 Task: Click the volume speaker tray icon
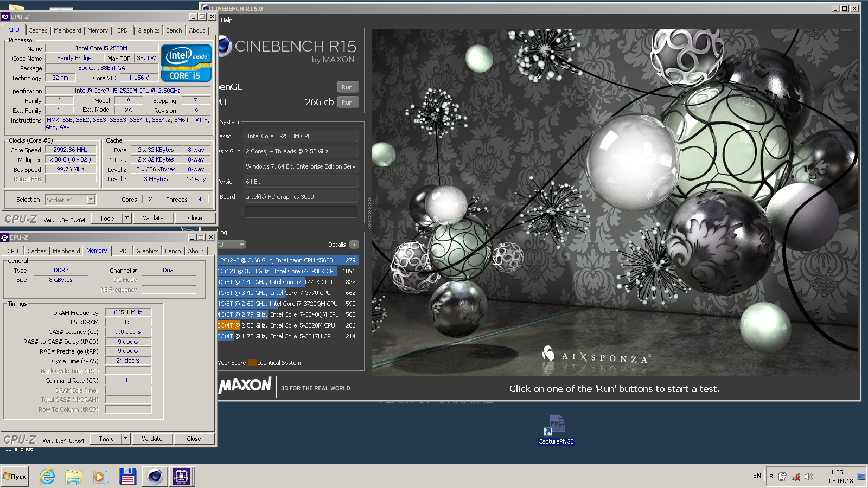[x=808, y=477]
